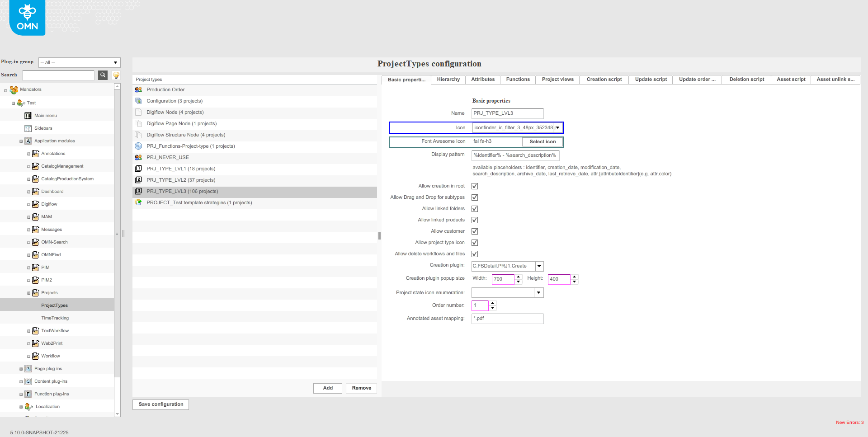Image resolution: width=868 pixels, height=437 pixels.
Task: Expand the Project state icon enumeration dropdown
Action: pos(538,293)
